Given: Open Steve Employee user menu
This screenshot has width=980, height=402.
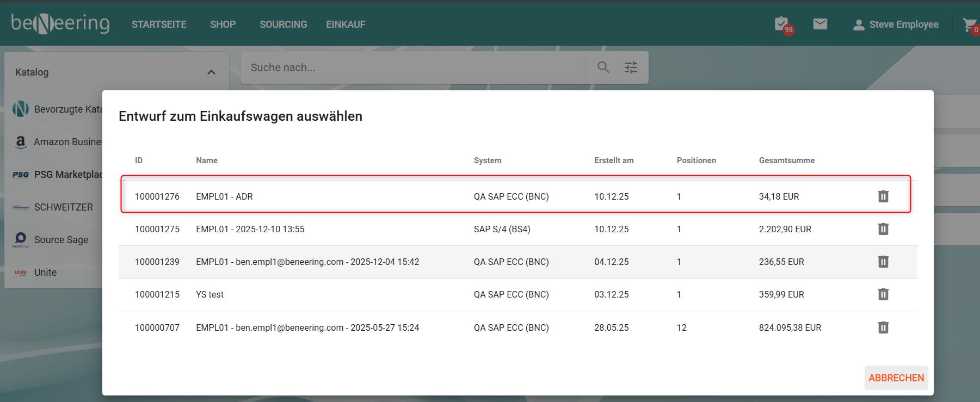Looking at the screenshot, I should pyautogui.click(x=896, y=24).
